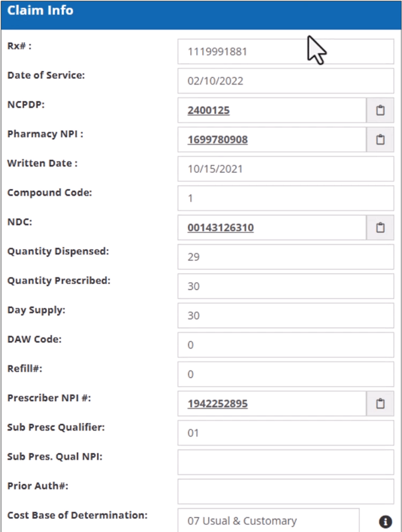The image size is (402, 532).
Task: Select the empty Sub Pres. Qual NPI field
Action: [x=286, y=462]
